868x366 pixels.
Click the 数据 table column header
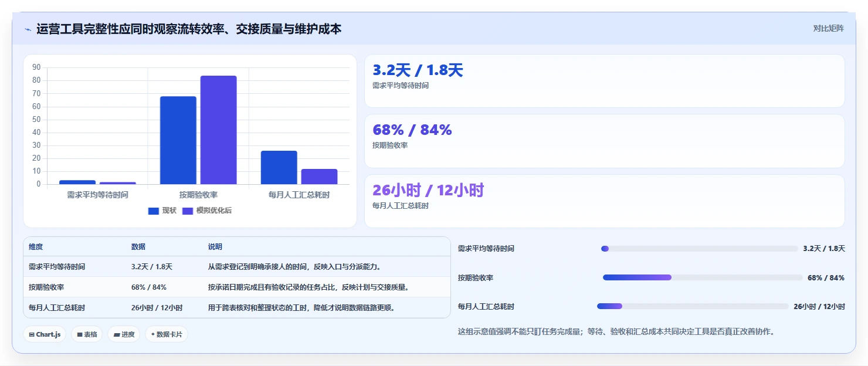[x=138, y=247]
